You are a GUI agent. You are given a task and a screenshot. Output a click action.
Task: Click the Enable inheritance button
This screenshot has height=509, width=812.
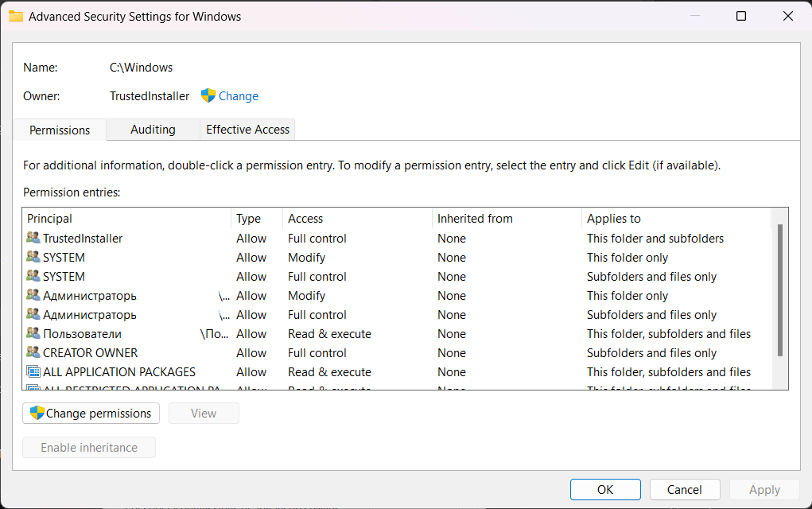(x=89, y=448)
